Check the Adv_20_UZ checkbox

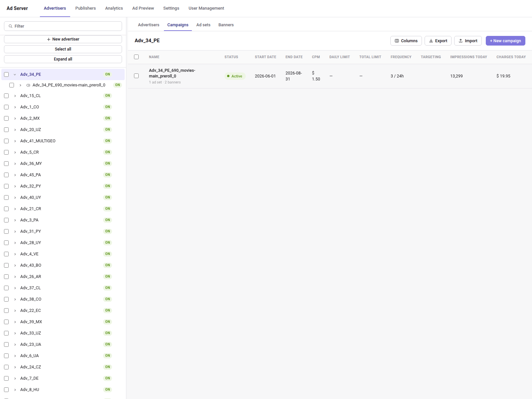[6, 130]
